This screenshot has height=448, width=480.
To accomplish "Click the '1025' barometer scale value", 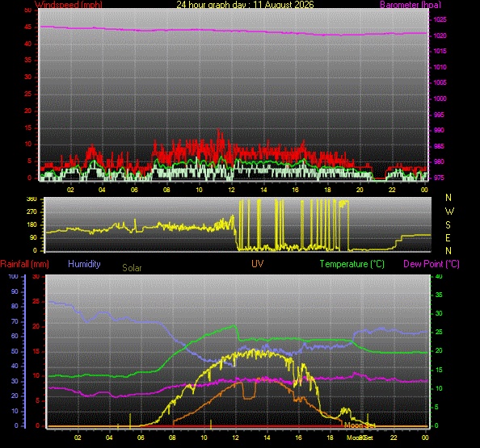I will pyautogui.click(x=440, y=20).
